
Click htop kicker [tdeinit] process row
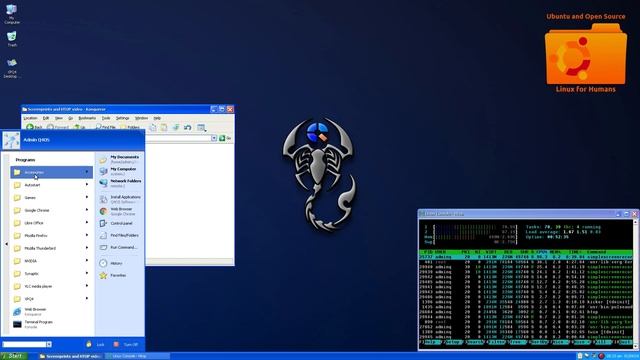525,302
